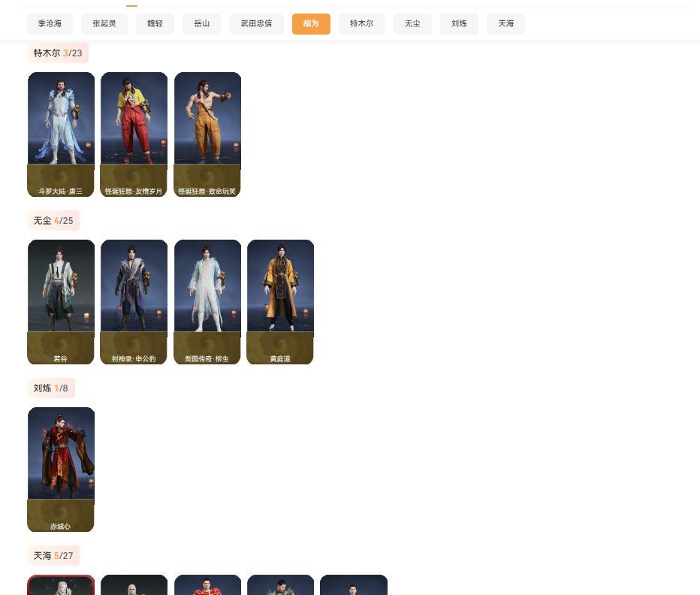
Task: Jump to the 特木尔 tab
Action: tap(361, 24)
